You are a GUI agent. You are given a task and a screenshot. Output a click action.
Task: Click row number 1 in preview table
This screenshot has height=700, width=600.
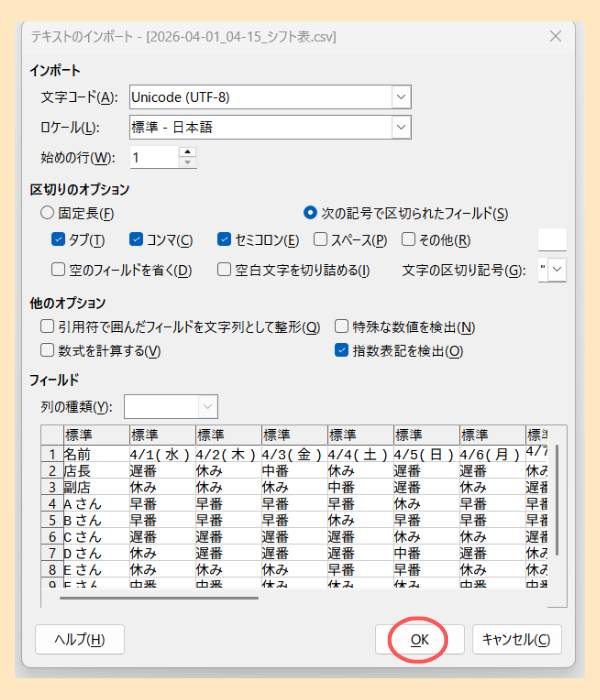52,454
